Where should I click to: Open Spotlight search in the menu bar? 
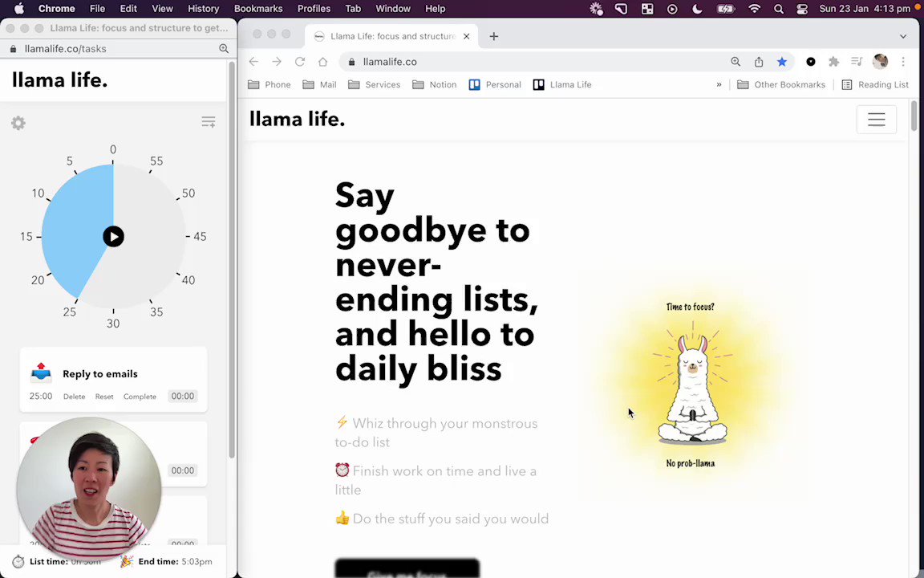779,8
